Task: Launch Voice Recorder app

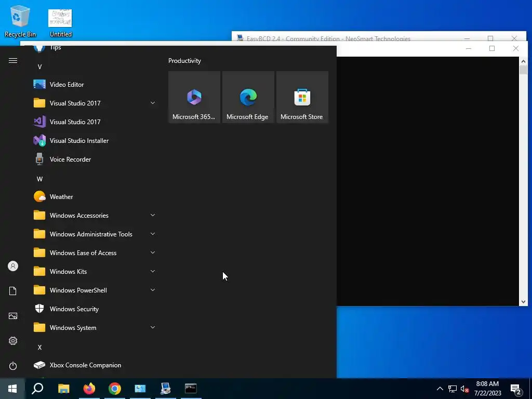Action: [95, 159]
